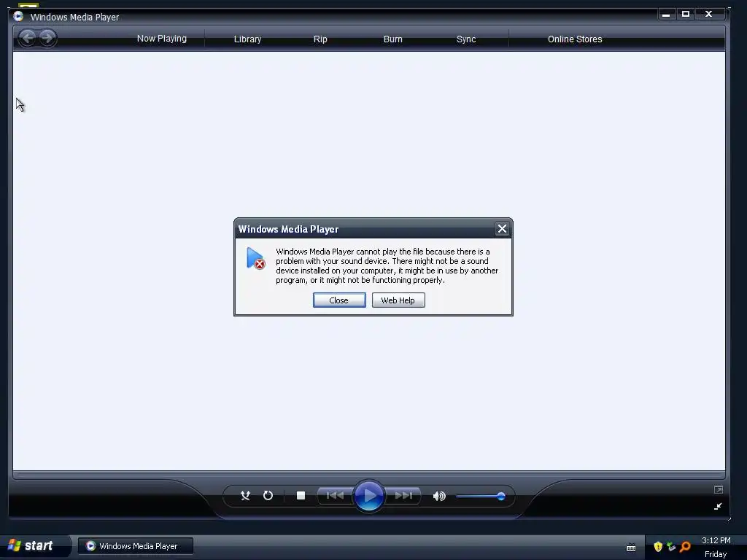Viewport: 747px width, 560px height.
Task: Mute the sound via speaker icon
Action: 438,496
